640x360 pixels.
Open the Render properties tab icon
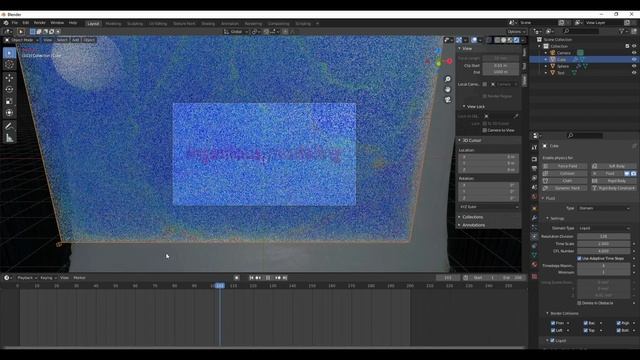click(534, 159)
